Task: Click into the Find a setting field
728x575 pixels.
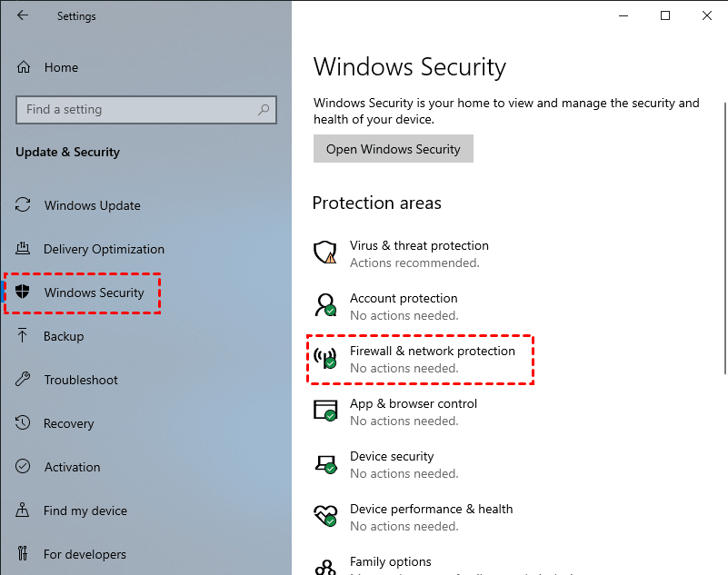Action: click(x=136, y=110)
